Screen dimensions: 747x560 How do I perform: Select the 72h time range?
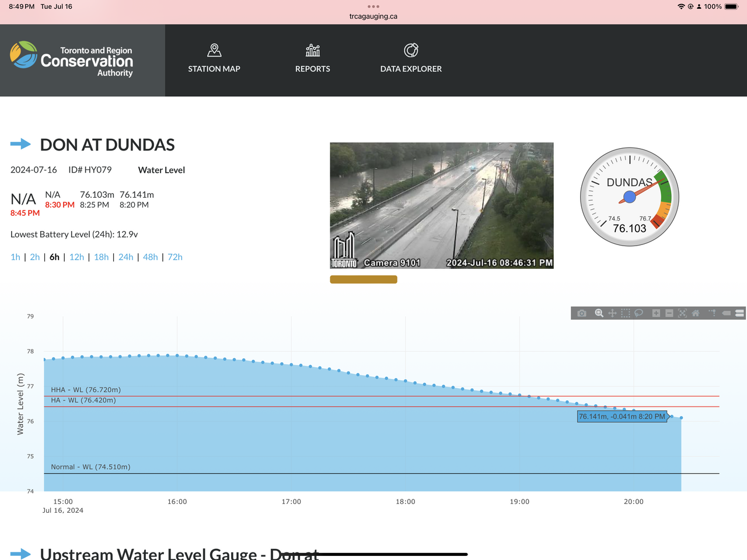pyautogui.click(x=175, y=257)
